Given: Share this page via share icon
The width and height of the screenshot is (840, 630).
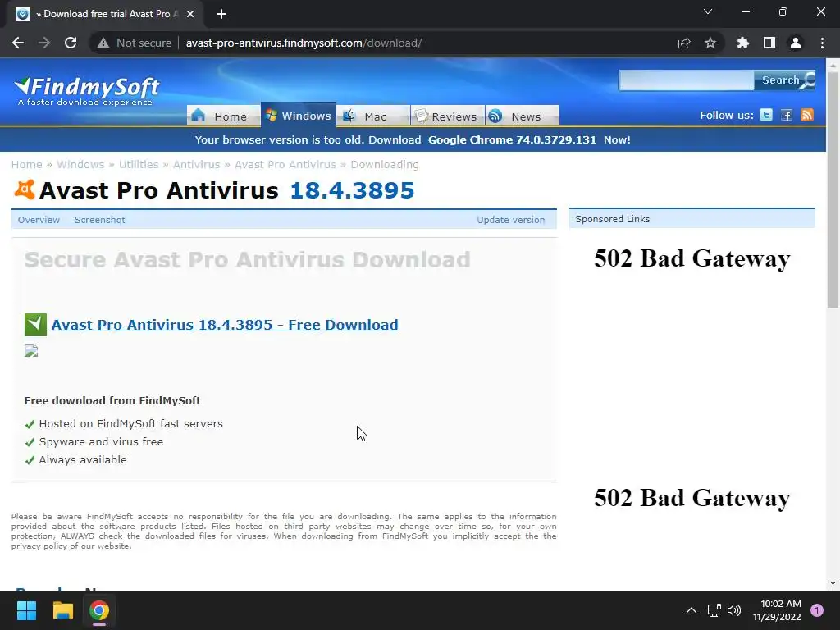Looking at the screenshot, I should 683,43.
